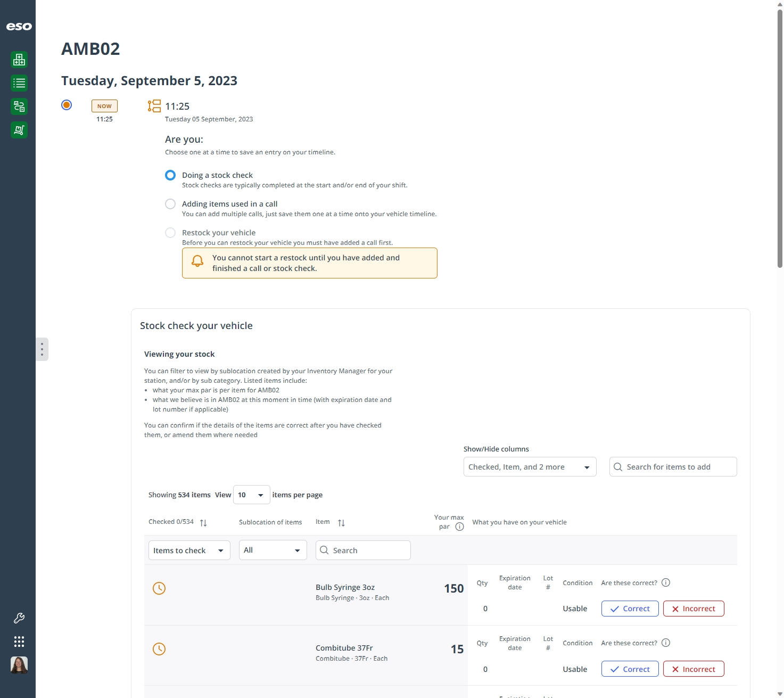784x698 pixels.
Task: Click the Bulb Syringe 3oz item name
Action: 345,587
